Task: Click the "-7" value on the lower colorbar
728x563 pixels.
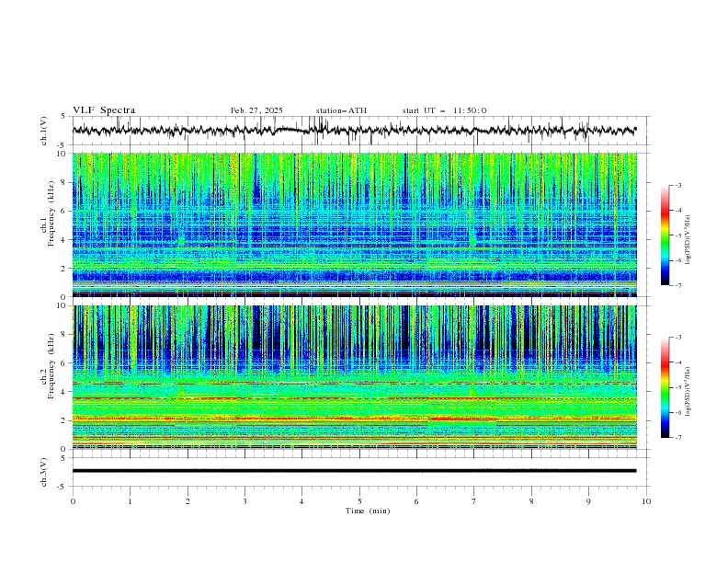Action: click(678, 438)
